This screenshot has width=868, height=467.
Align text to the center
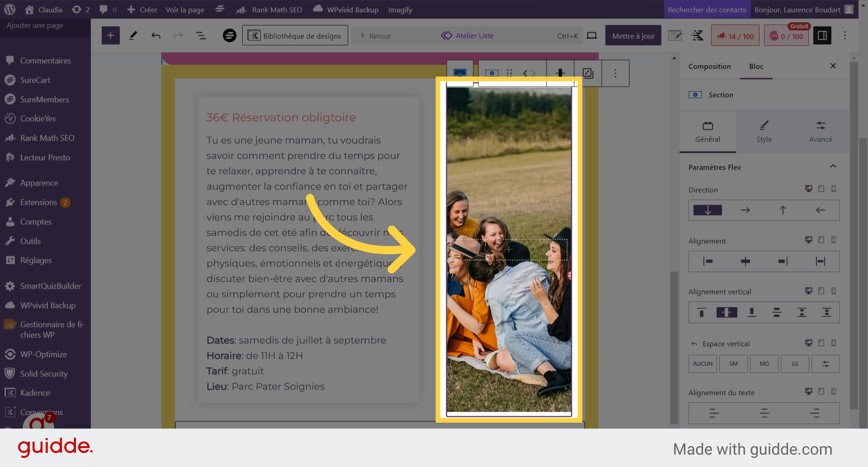(x=764, y=413)
